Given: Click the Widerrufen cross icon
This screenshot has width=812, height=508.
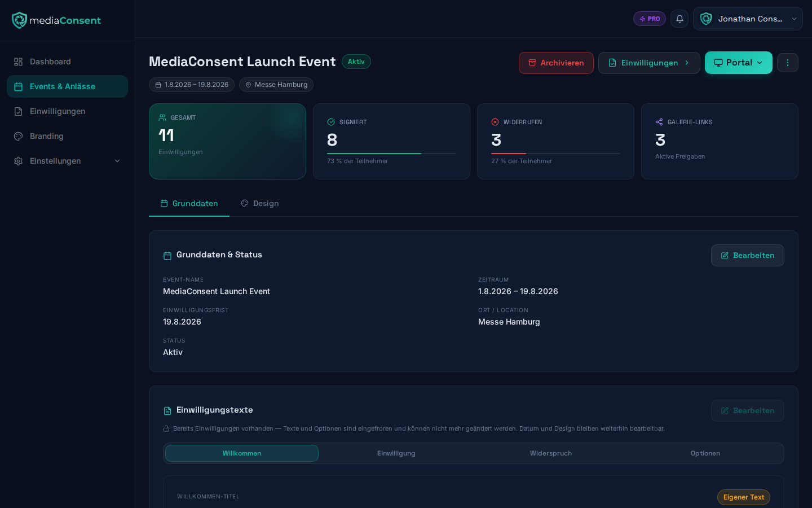Looking at the screenshot, I should [495, 122].
